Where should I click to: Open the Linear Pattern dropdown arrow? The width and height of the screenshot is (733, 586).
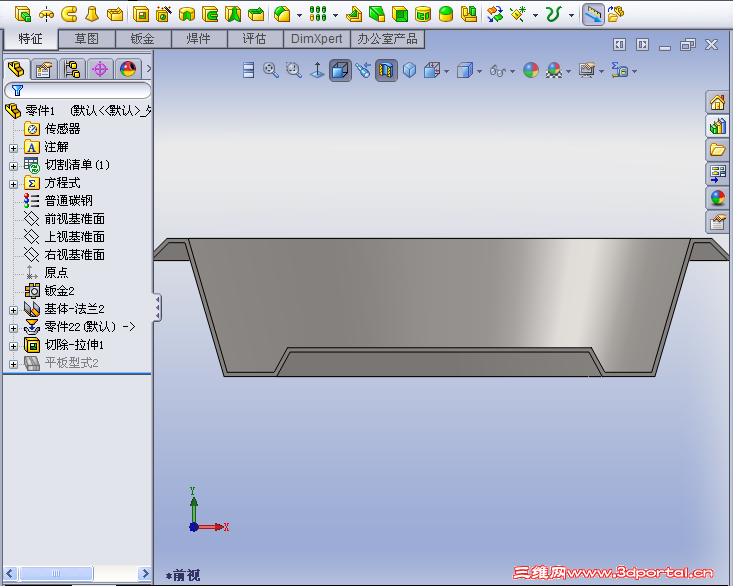[335, 15]
